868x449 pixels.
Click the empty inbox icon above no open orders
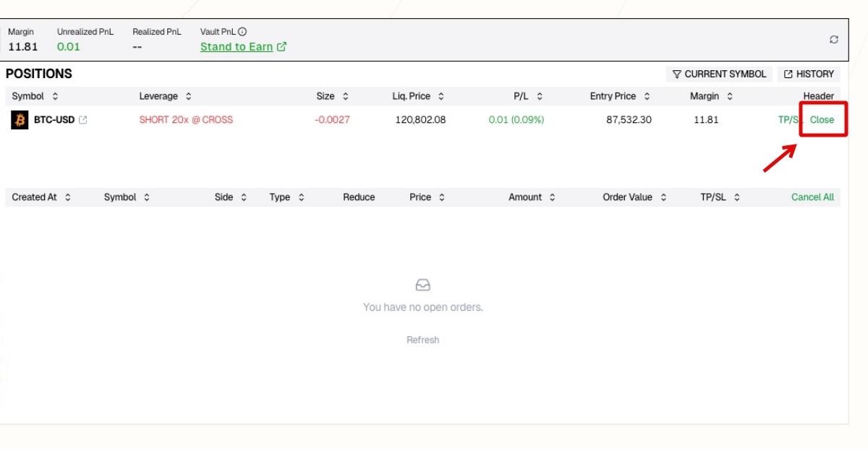coord(423,286)
